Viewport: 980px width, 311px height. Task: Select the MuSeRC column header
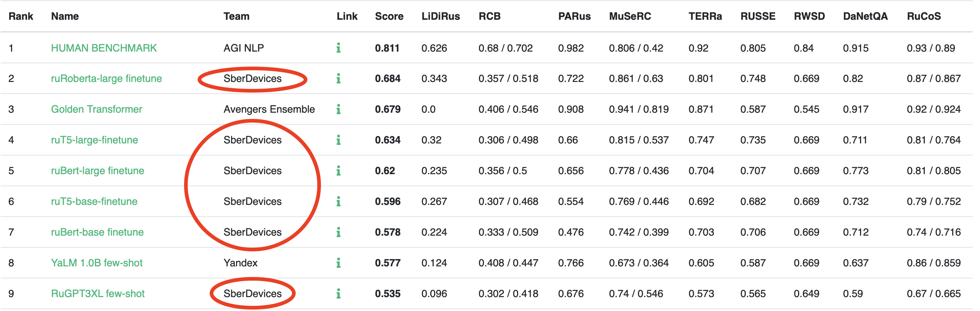point(630,16)
